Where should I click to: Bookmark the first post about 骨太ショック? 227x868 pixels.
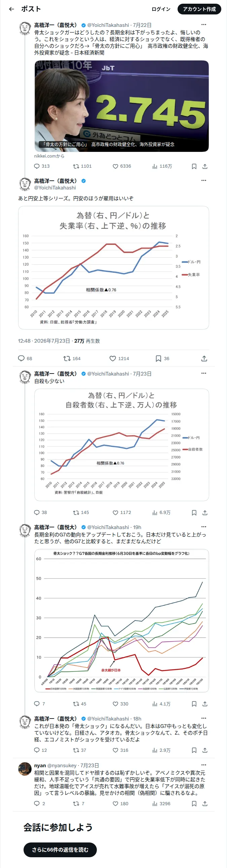coord(194,166)
